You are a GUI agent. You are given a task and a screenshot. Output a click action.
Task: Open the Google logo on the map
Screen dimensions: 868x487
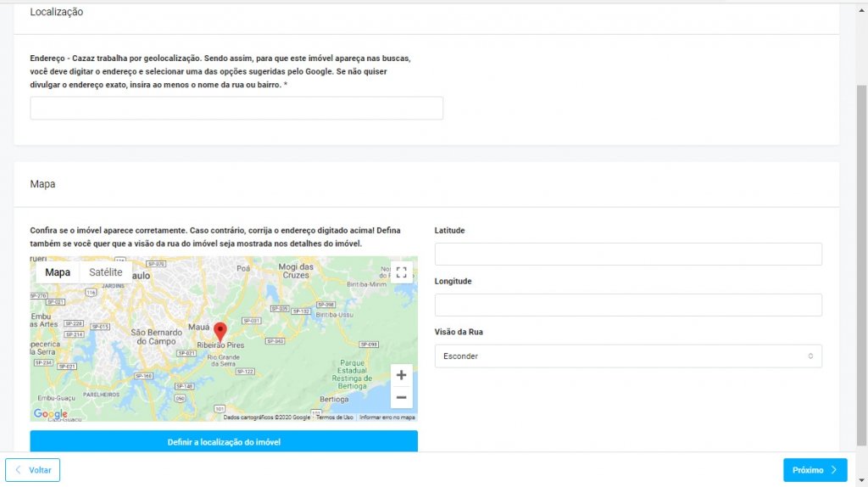(x=50, y=414)
